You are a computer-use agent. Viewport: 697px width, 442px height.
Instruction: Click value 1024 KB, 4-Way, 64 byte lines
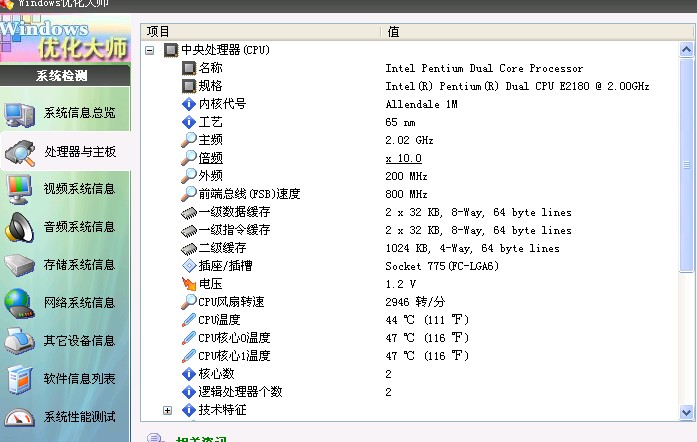point(473,249)
